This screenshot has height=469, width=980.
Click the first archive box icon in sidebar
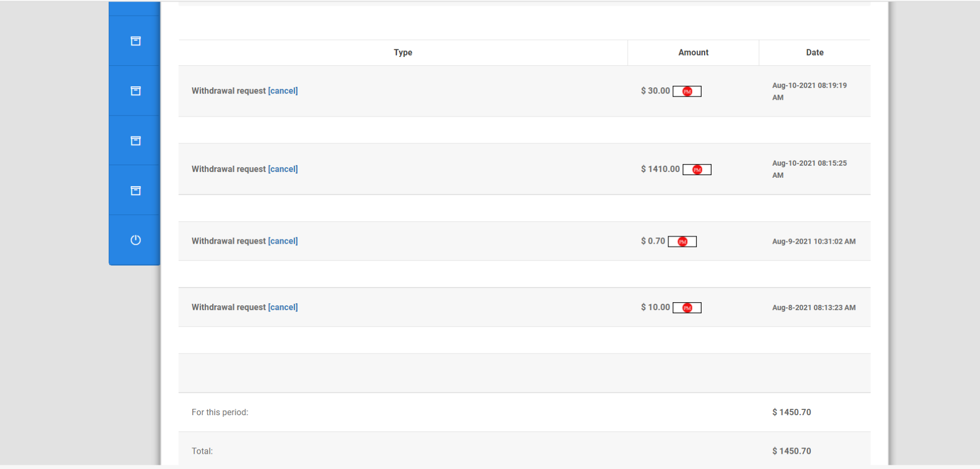tap(135, 41)
